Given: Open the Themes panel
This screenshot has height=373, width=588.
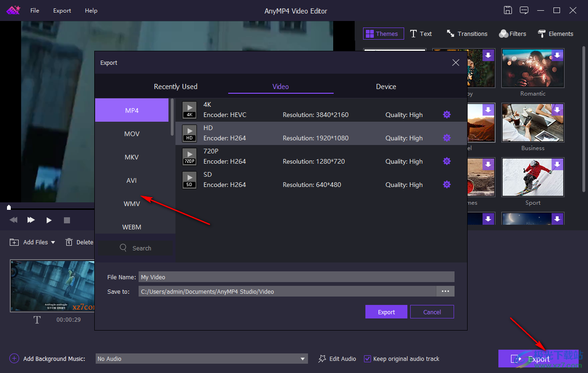Looking at the screenshot, I should pos(384,34).
